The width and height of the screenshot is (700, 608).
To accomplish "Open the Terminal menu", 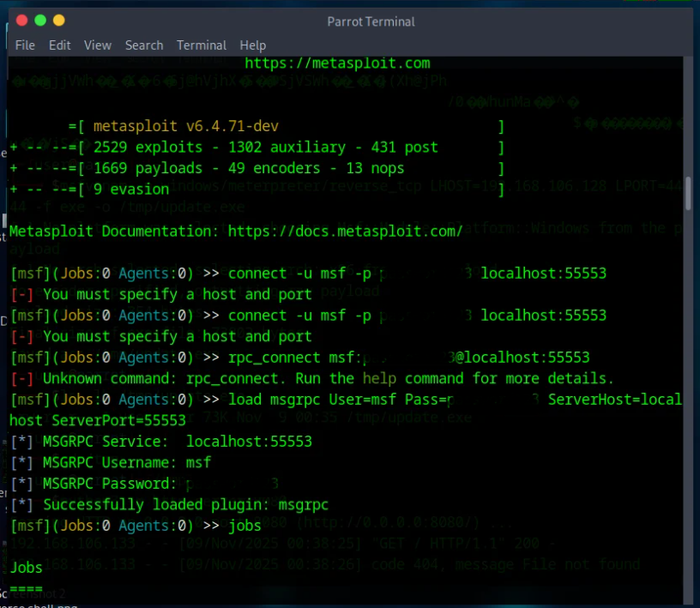I will [202, 45].
